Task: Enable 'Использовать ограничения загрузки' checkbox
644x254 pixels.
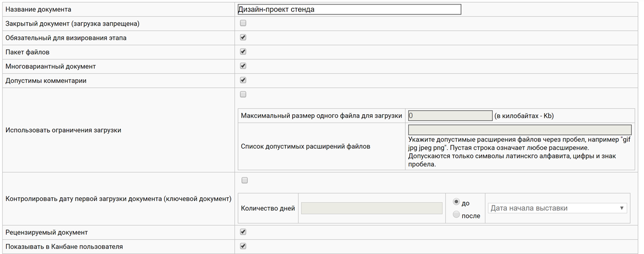Action: tap(243, 95)
